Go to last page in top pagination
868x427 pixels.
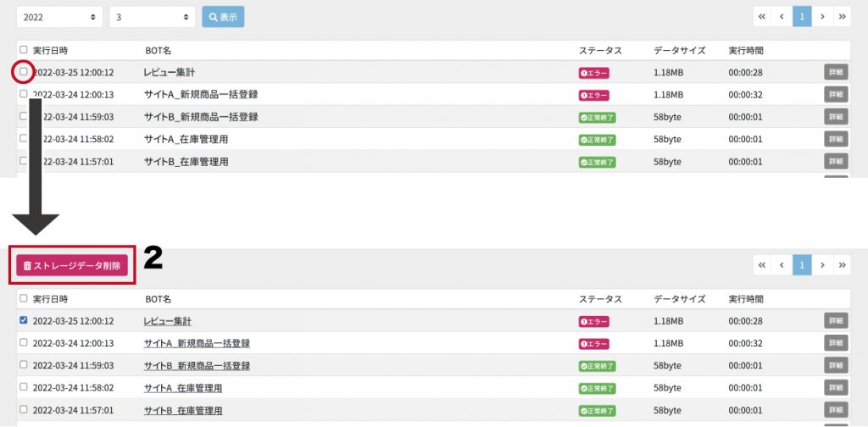coord(842,17)
